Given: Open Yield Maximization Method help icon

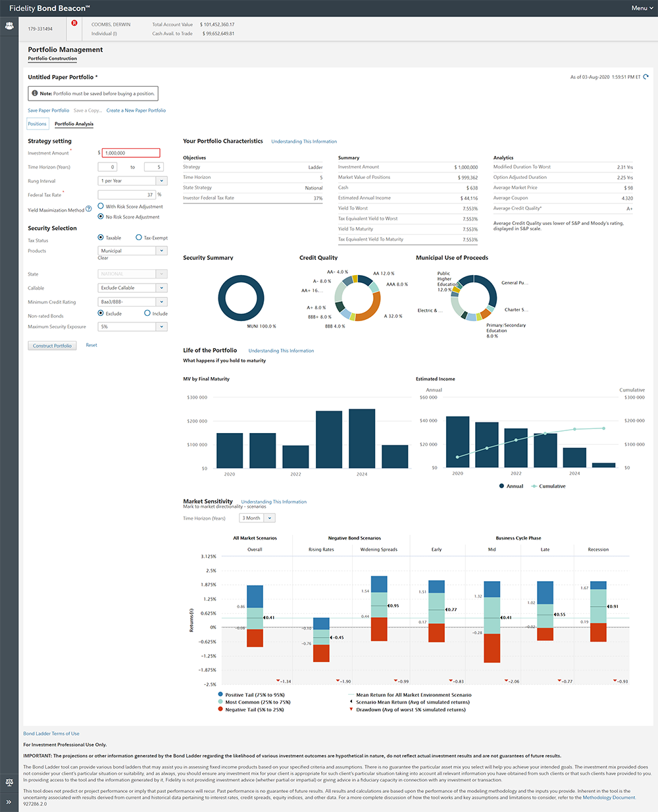Looking at the screenshot, I should (89, 209).
